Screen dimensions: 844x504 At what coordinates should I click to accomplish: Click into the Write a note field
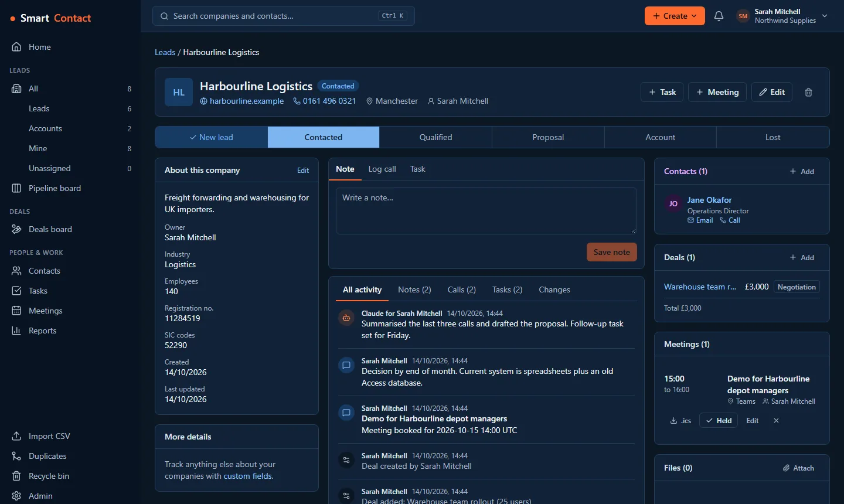486,211
